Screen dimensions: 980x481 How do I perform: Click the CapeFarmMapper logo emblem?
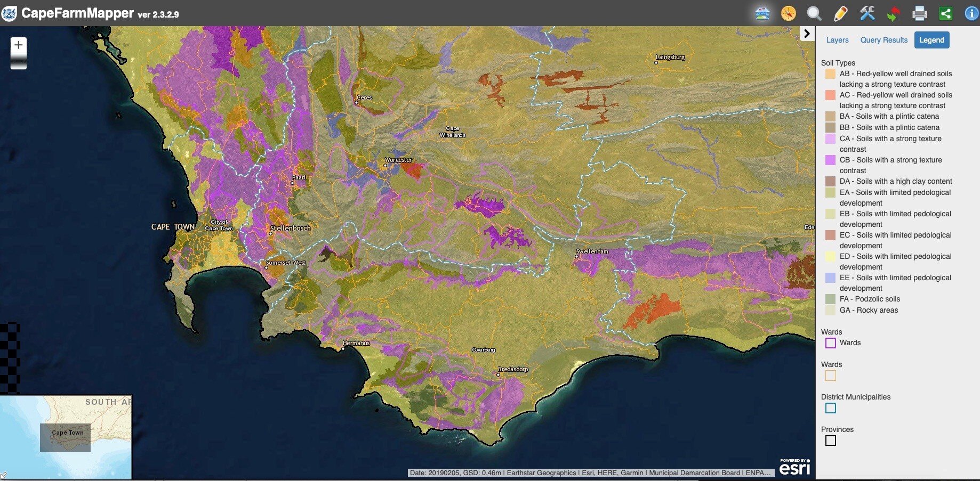click(x=9, y=13)
